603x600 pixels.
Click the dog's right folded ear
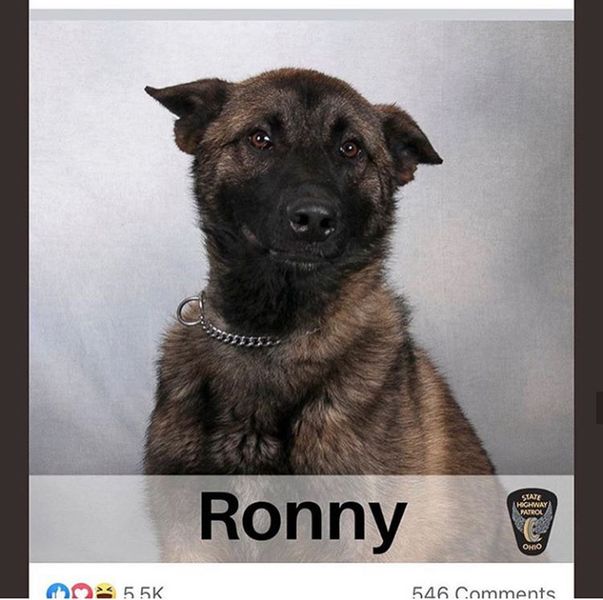click(408, 144)
